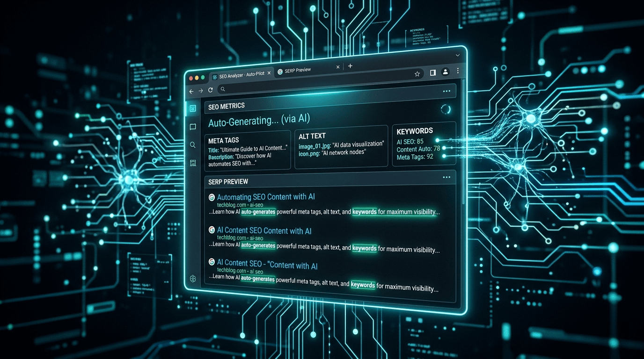Open the comments panel from the sidebar
644x359 pixels.
pos(192,126)
